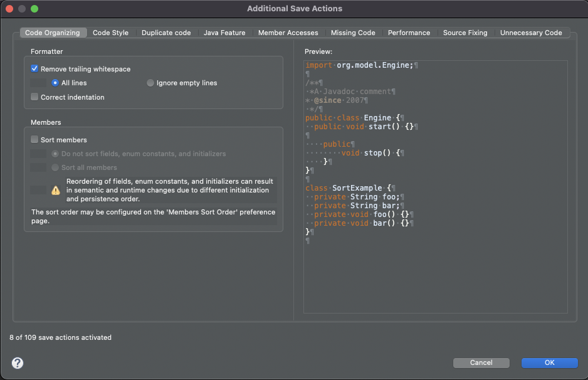Click the yellow warning triangle icon
The height and width of the screenshot is (380, 588).
[x=56, y=190]
